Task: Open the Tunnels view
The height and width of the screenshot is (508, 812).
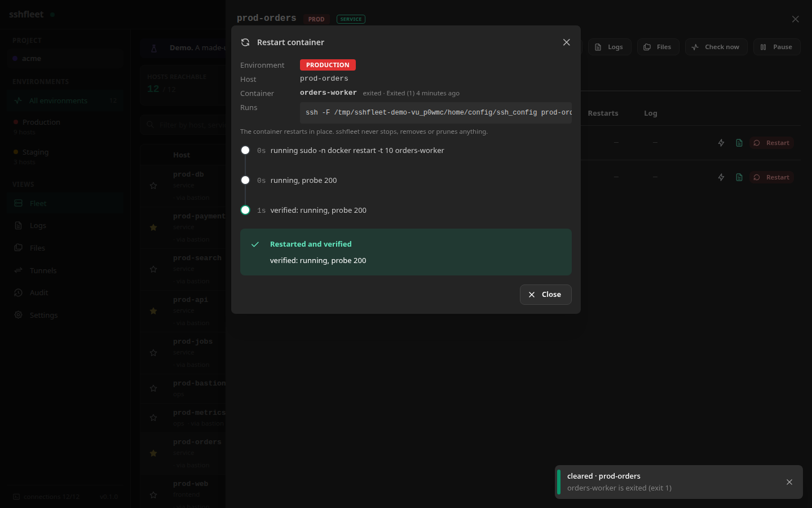Action: [65, 270]
